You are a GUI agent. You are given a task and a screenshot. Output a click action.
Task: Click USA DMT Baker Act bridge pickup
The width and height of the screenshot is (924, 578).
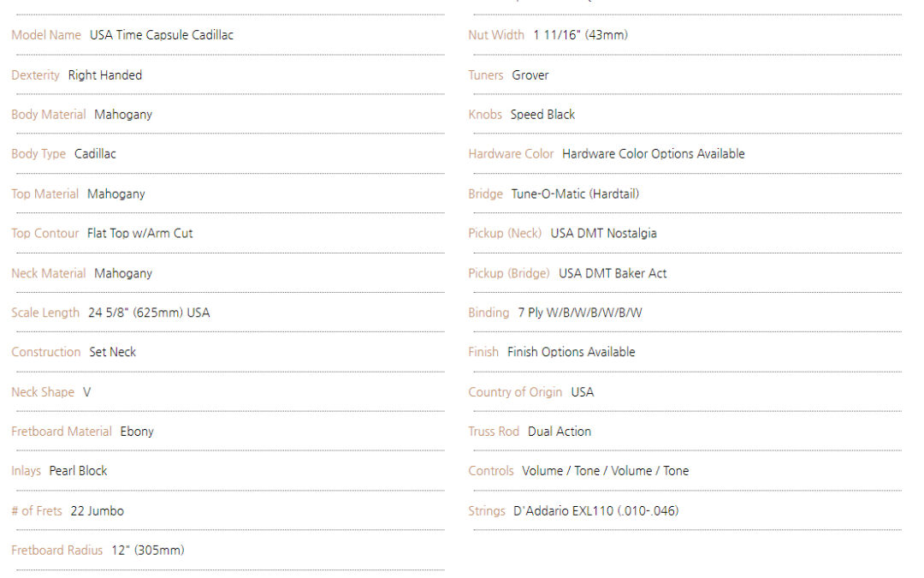pos(613,273)
